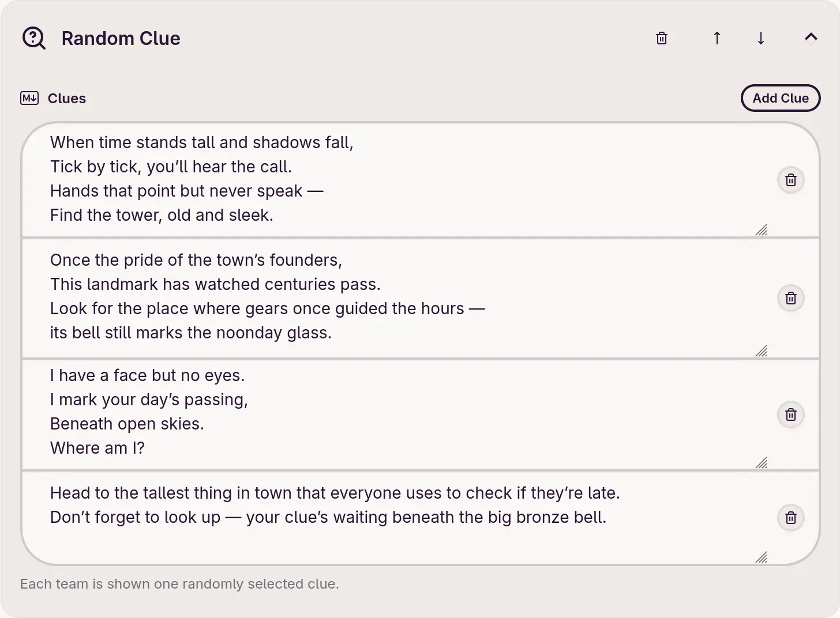Click resize handle of third clue textarea
840x618 pixels.
762,463
